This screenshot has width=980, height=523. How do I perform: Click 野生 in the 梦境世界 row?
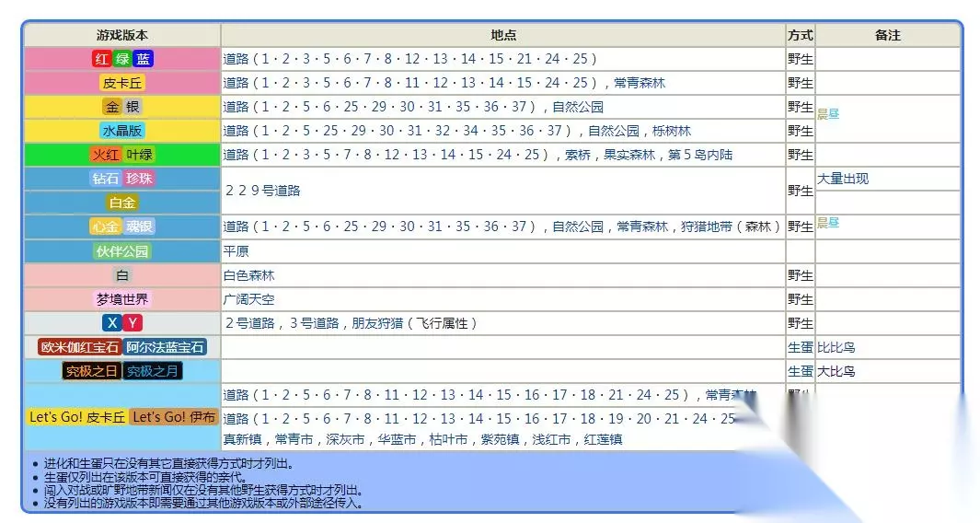(801, 299)
